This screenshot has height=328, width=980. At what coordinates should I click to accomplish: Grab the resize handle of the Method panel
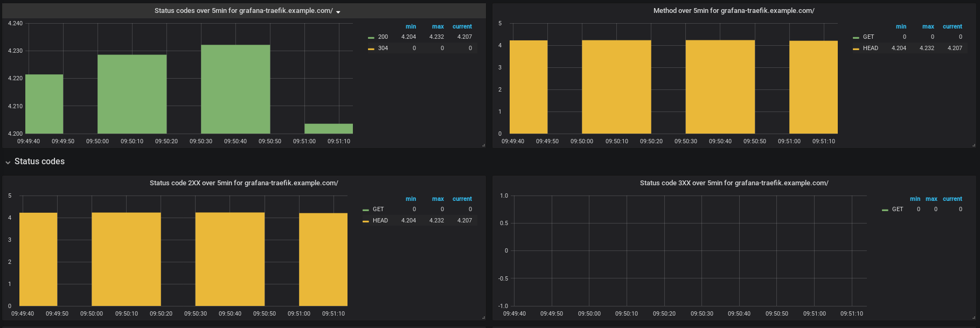pos(974,145)
